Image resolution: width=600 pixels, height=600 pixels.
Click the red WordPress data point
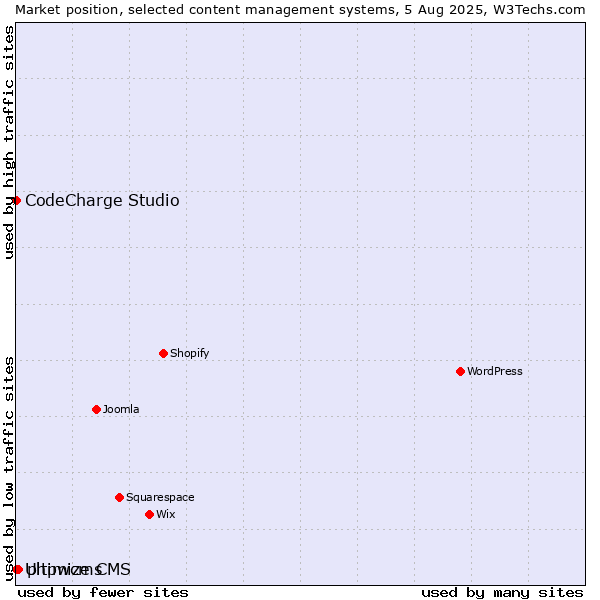(460, 371)
